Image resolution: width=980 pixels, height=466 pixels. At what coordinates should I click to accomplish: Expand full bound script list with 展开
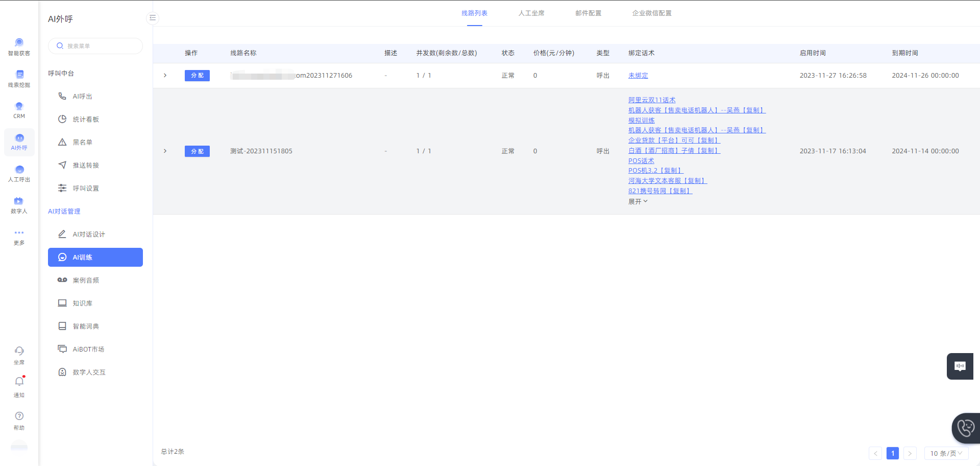point(638,201)
